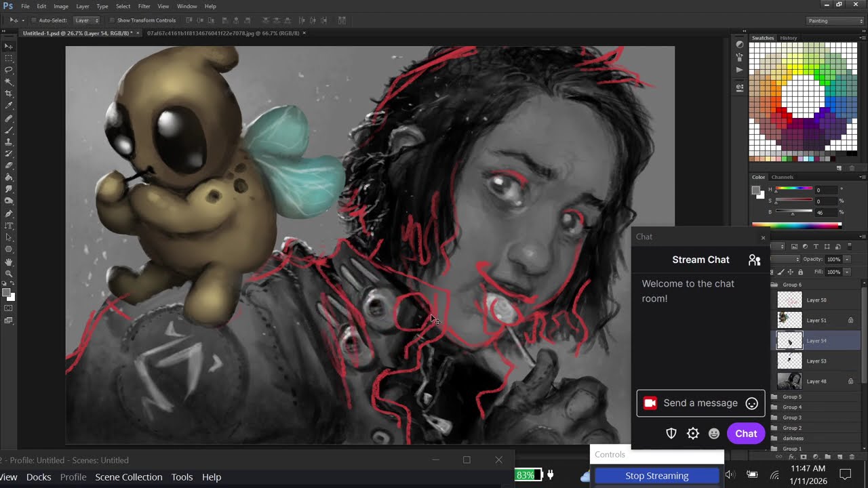Open the layer blend mode dropdown
Screen dimensions: 868x488
click(x=785, y=260)
